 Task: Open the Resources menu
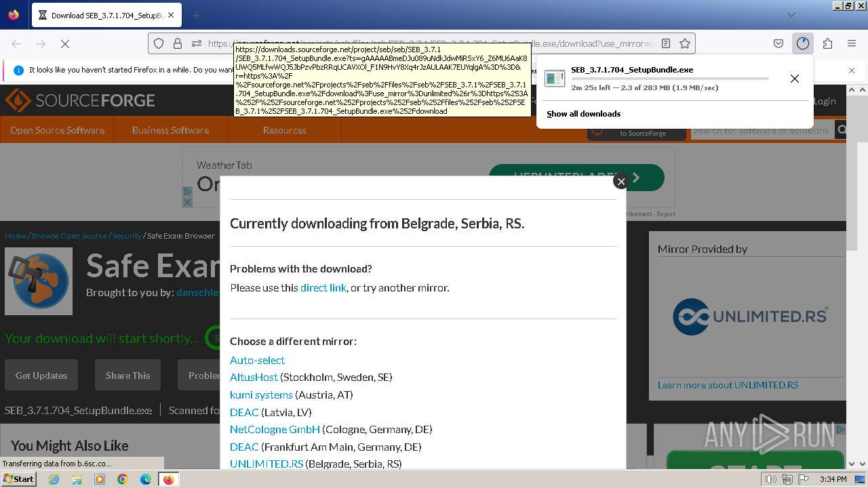284,130
